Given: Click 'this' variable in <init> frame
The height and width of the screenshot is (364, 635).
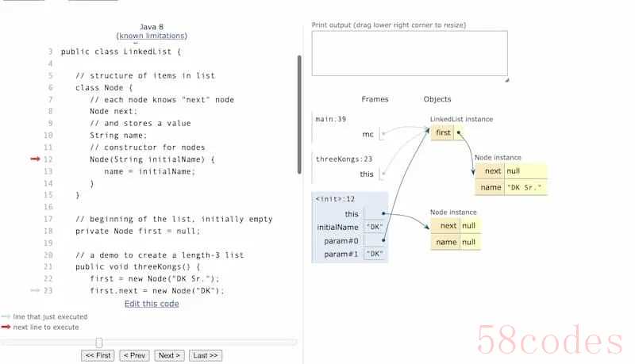Looking at the screenshot, I should 352,214.
